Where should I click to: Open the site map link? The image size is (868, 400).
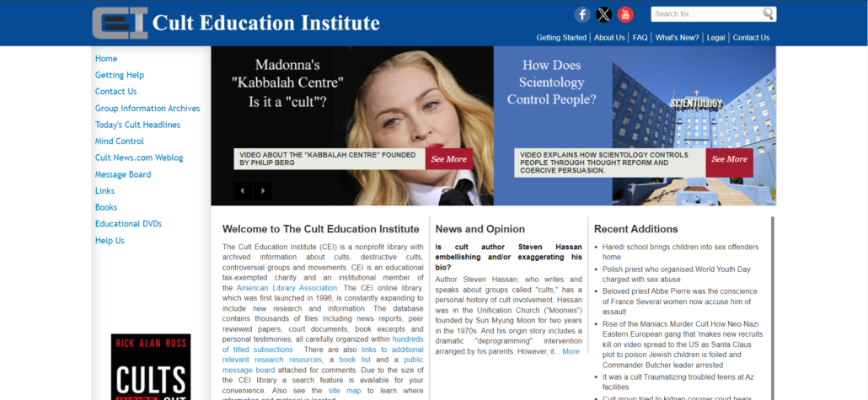point(345,391)
